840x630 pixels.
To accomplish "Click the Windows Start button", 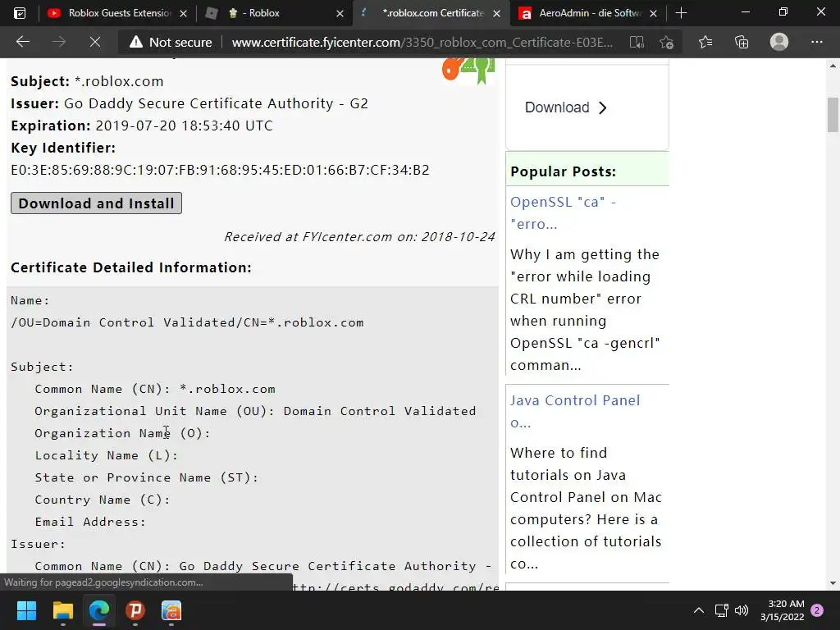I will click(x=26, y=610).
